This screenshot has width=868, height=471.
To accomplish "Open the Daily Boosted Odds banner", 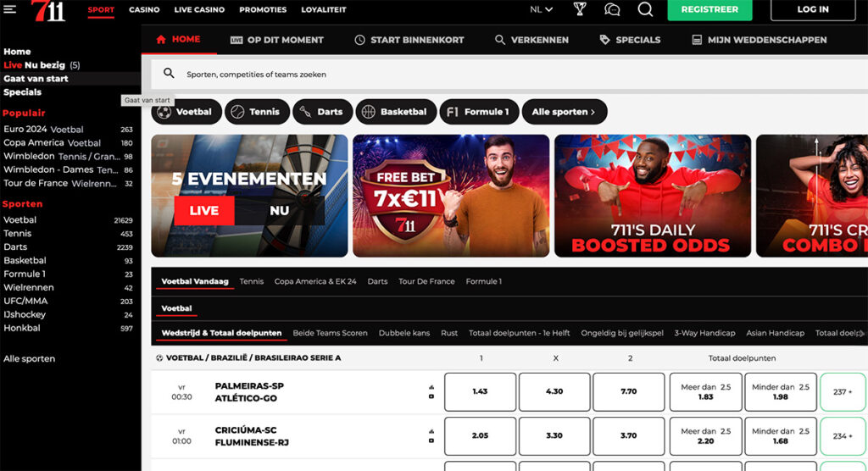I will click(653, 196).
